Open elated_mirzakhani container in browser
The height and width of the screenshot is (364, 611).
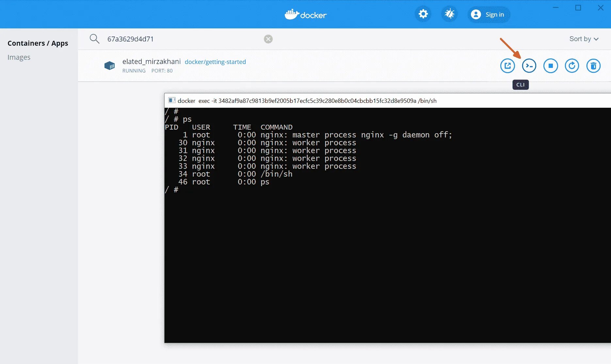507,66
